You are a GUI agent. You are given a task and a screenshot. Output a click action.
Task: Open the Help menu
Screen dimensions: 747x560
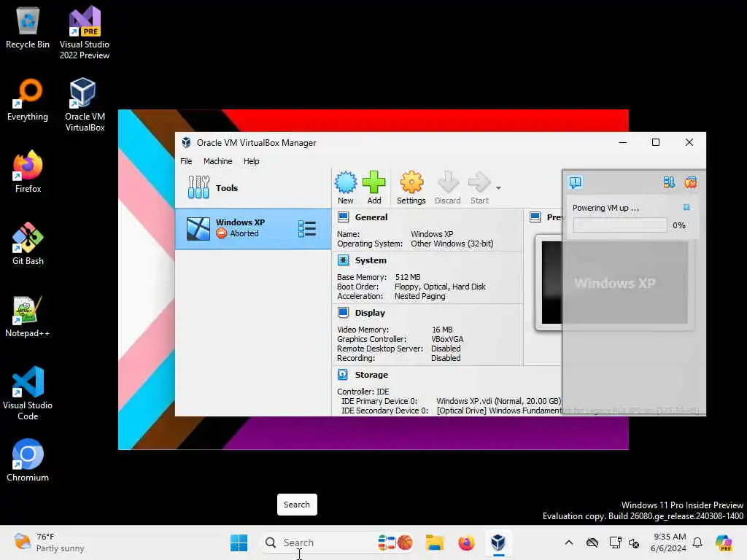(x=251, y=161)
